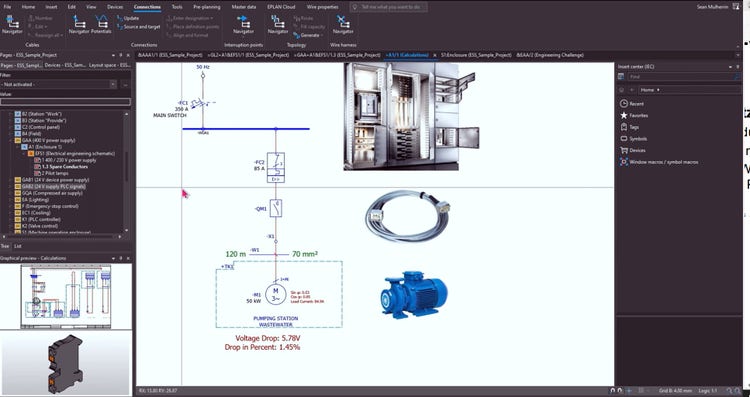Switch to the Pre-planning ribbon tab
The image size is (750, 397).
pos(207,7)
